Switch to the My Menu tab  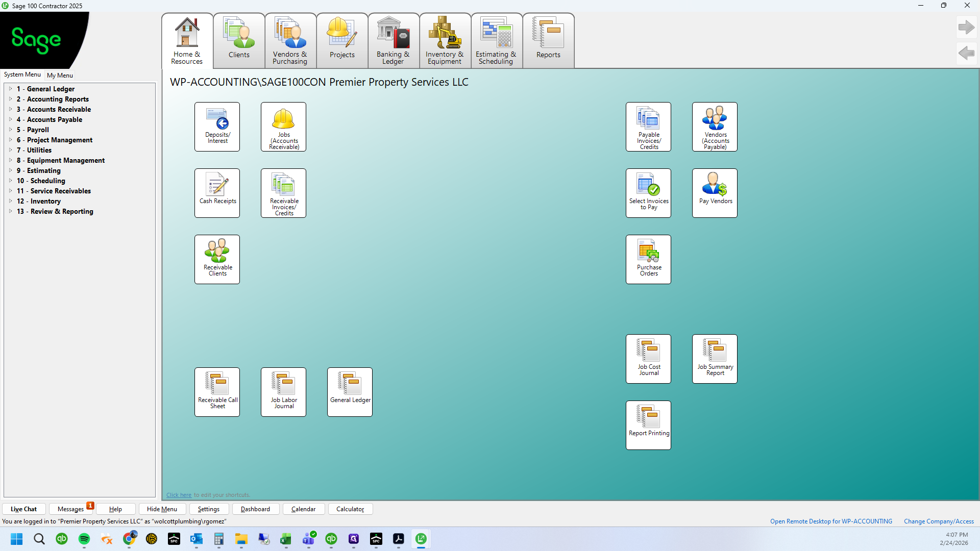60,75
